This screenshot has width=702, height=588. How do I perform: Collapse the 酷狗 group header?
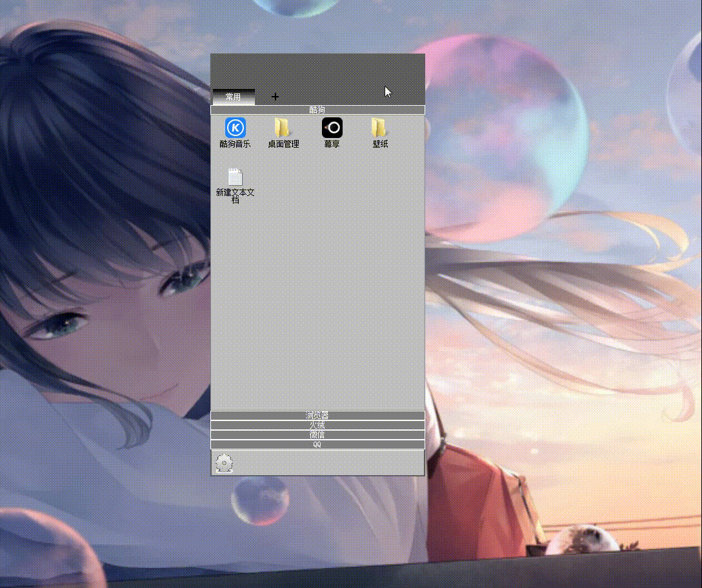pyautogui.click(x=317, y=110)
